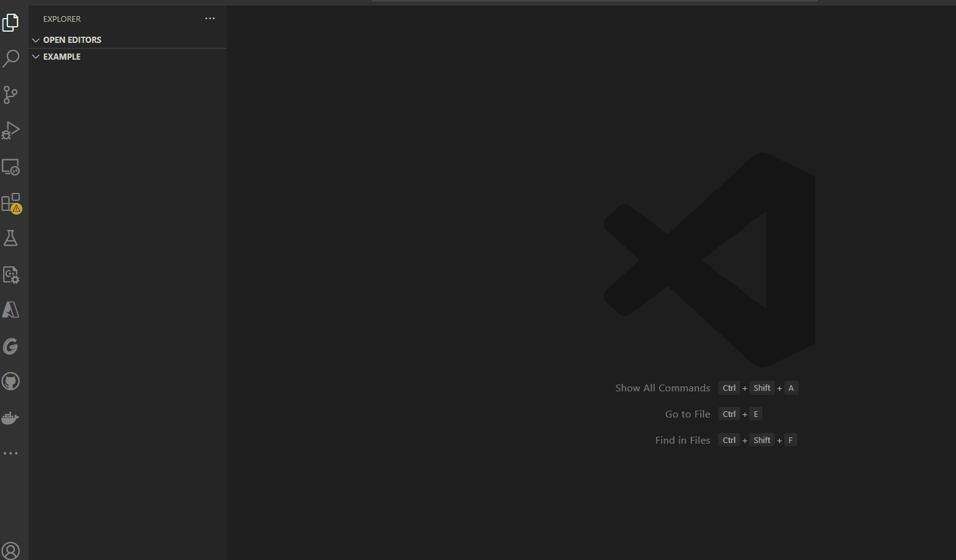Open the Docker whale icon
This screenshot has width=956, height=560.
(x=11, y=418)
